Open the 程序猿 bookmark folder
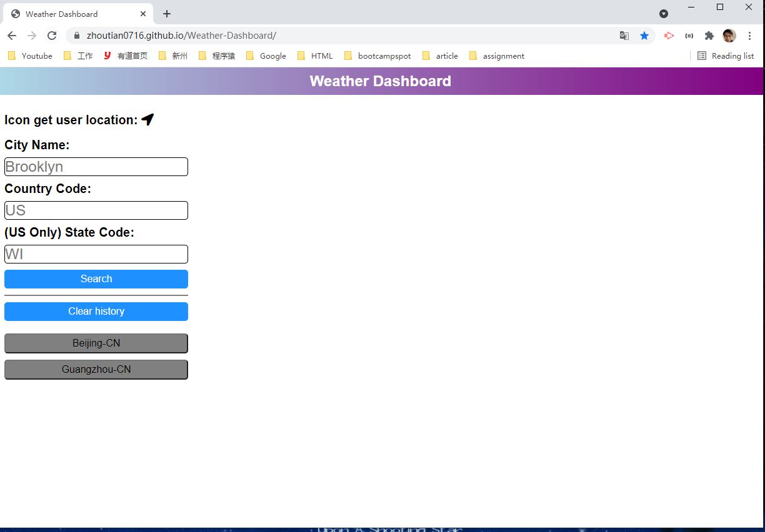The width and height of the screenshot is (765, 532). pyautogui.click(x=217, y=56)
